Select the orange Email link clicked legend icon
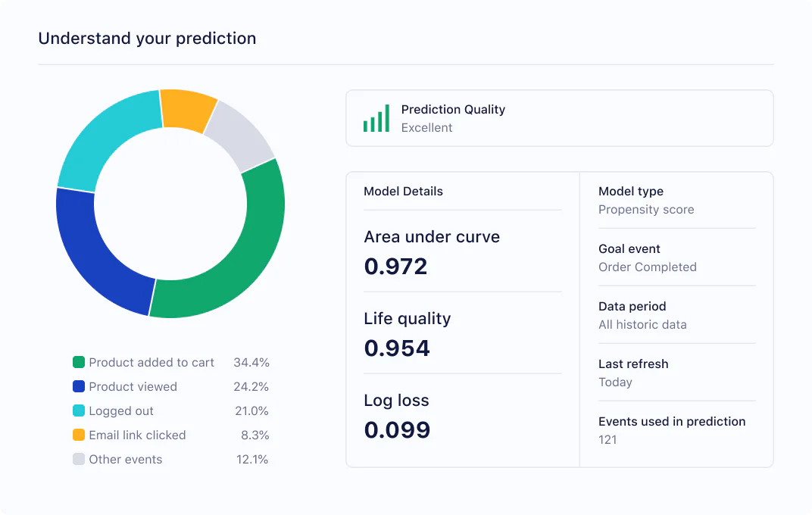Viewport: 812px width, 515px height. point(79,435)
